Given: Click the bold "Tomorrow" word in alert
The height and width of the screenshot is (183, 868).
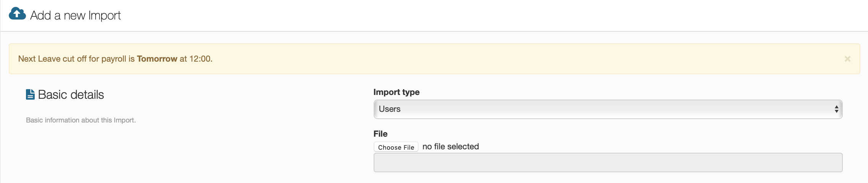Looking at the screenshot, I should (x=157, y=59).
